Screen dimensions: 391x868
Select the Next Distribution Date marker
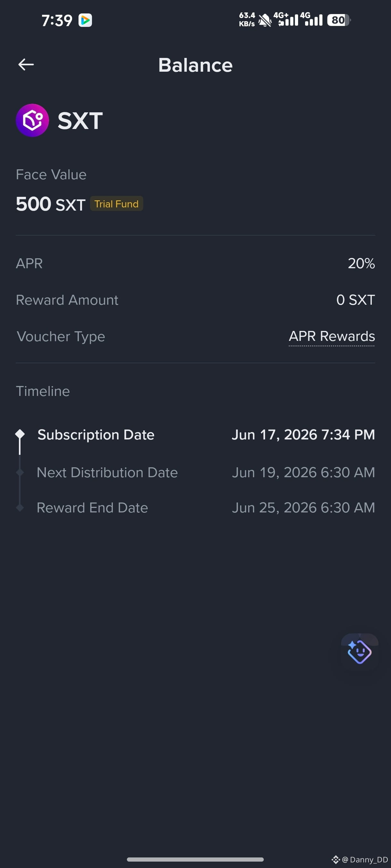[20, 472]
